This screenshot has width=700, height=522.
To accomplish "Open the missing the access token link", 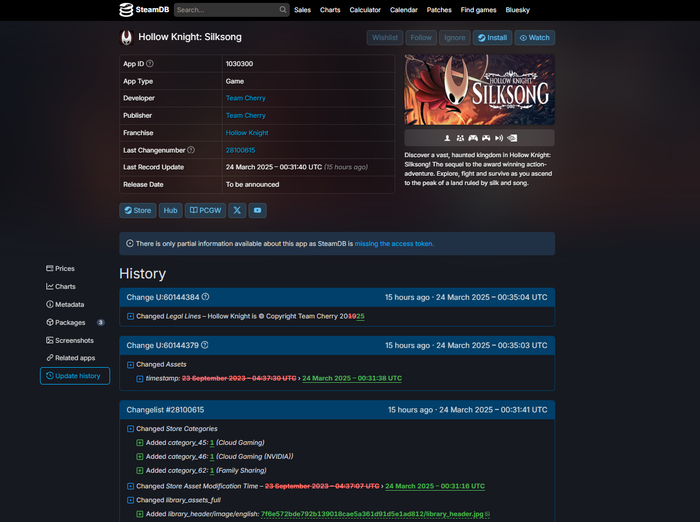I will [394, 244].
